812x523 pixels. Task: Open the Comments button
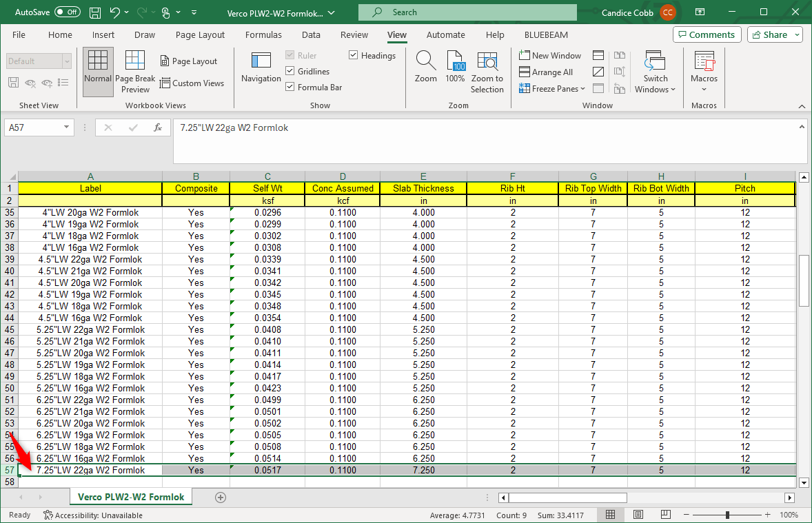tap(707, 35)
